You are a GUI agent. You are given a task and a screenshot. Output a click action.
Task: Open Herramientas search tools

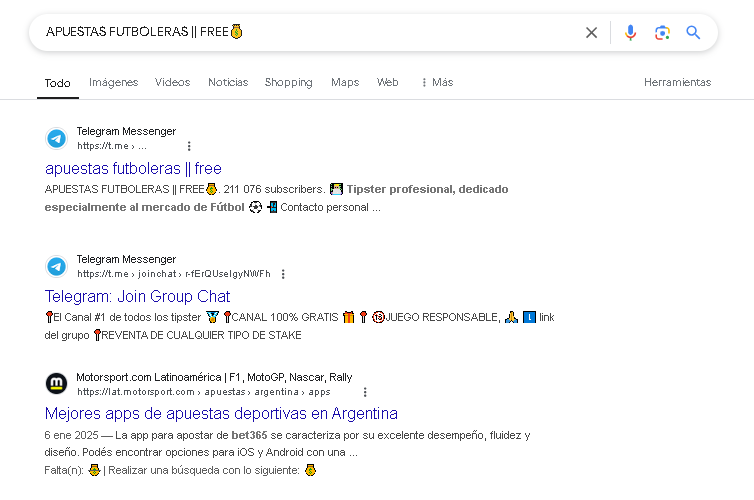coord(677,83)
